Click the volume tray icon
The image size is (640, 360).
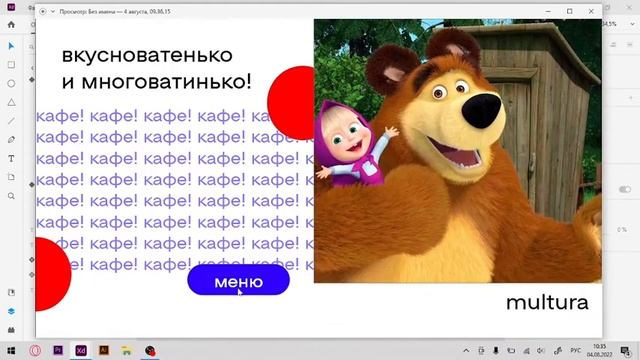[541, 351]
